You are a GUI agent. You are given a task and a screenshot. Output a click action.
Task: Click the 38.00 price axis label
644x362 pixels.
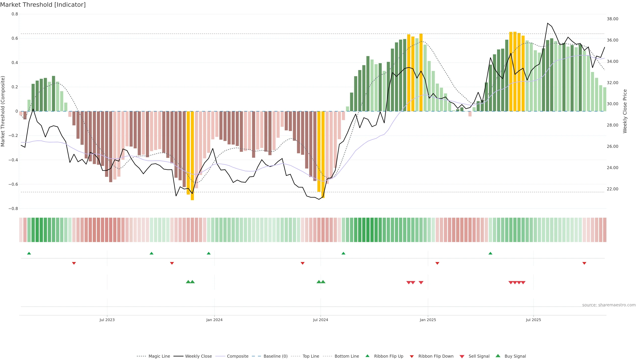(x=612, y=19)
